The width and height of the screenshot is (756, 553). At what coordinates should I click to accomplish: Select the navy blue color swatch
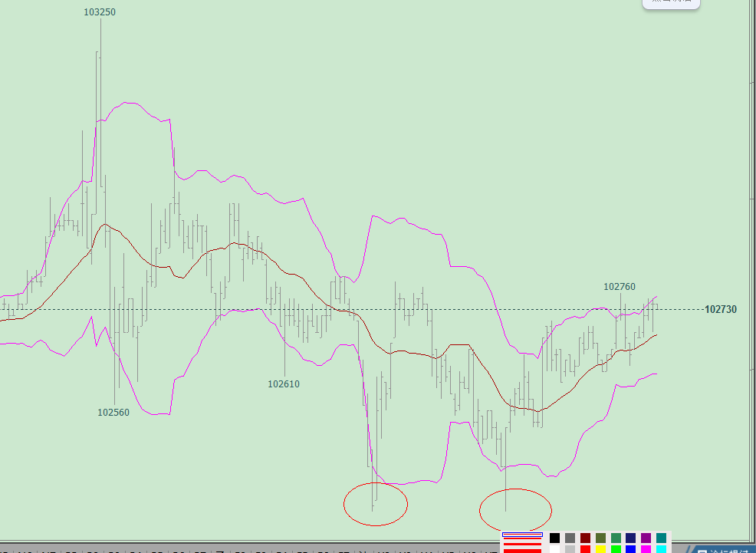pos(631,538)
